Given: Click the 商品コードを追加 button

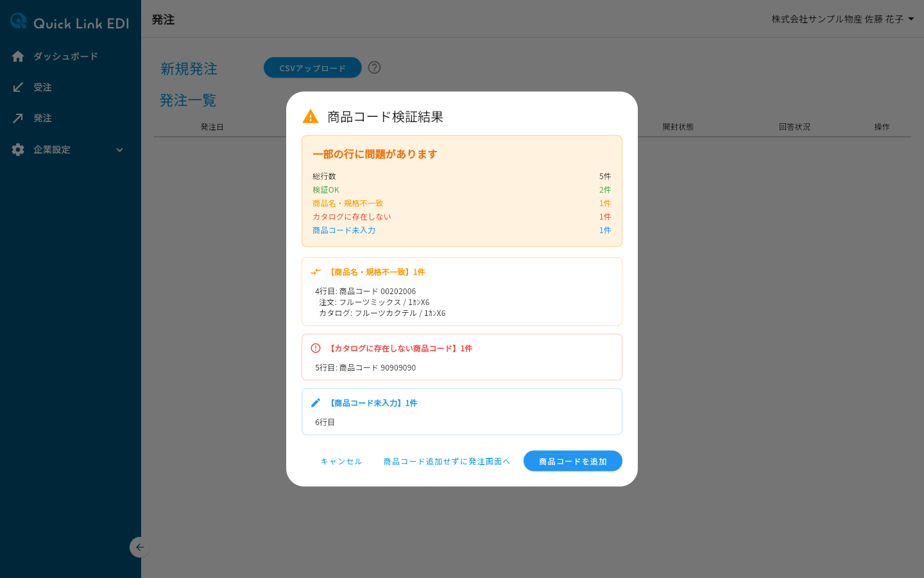Looking at the screenshot, I should (x=573, y=461).
